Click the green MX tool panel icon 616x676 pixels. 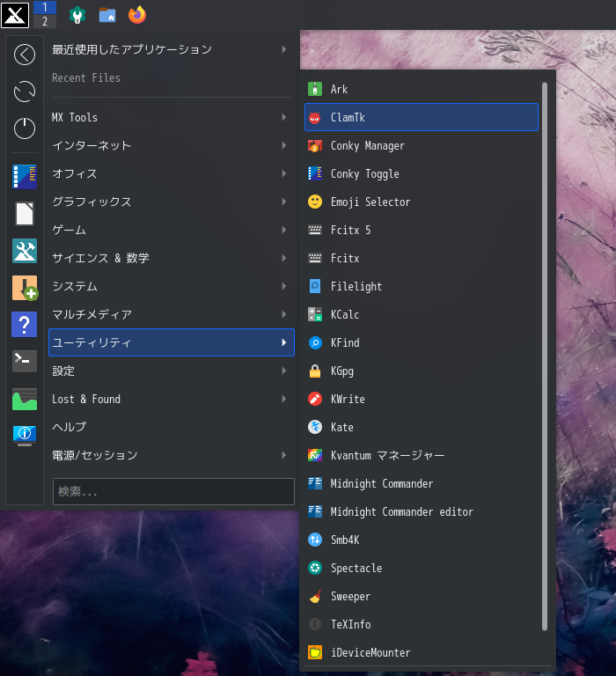tap(77, 15)
